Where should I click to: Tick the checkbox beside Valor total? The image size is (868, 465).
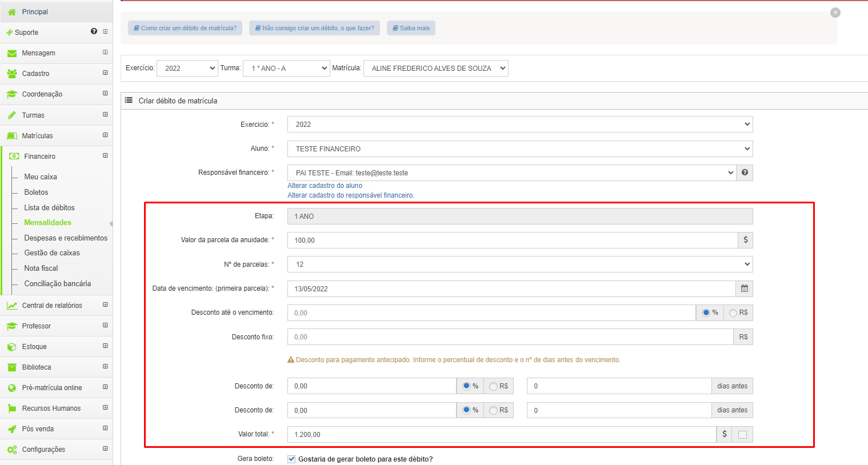[742, 435]
